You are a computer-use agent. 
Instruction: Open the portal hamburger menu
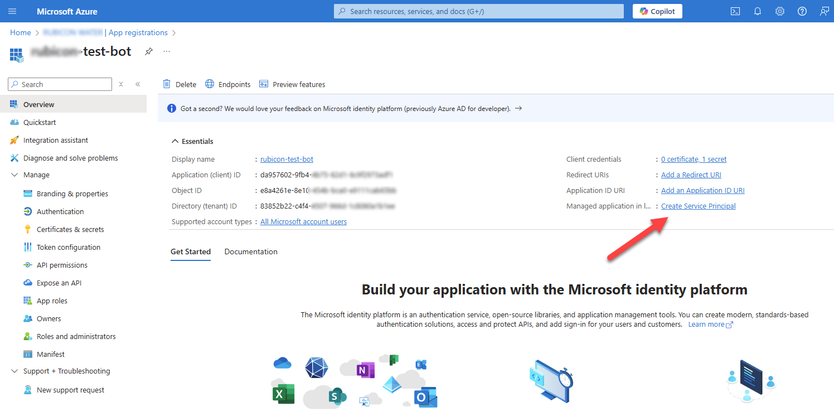click(x=13, y=11)
